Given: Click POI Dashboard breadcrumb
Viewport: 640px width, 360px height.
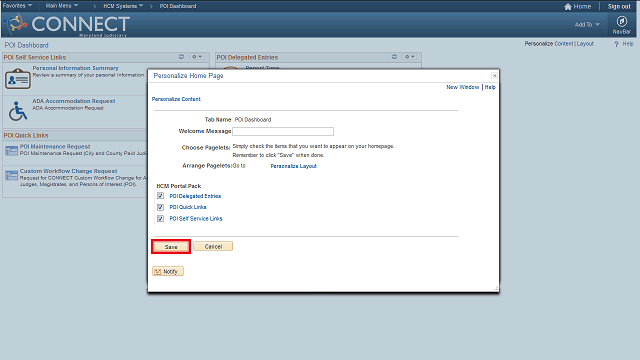Looking at the screenshot, I should pyautogui.click(x=178, y=6).
